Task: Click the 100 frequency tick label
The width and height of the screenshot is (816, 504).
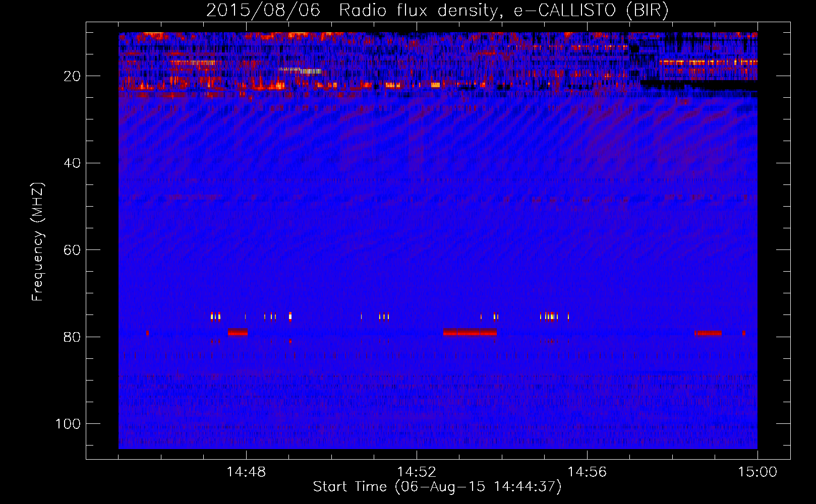Action: (68, 424)
